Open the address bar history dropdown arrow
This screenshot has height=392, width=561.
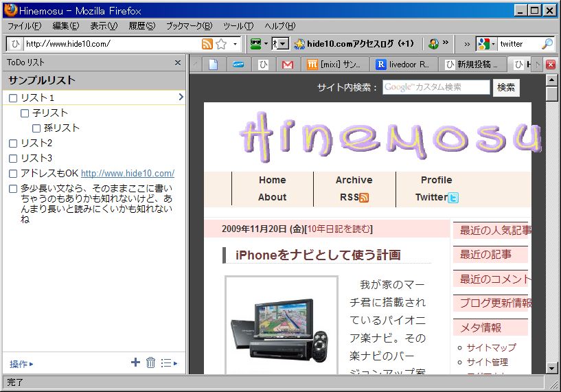(235, 44)
